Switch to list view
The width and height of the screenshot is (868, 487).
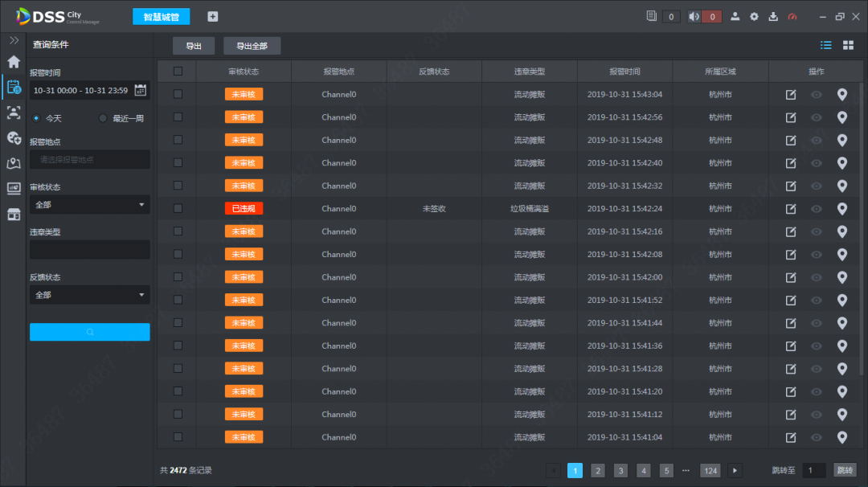point(826,45)
